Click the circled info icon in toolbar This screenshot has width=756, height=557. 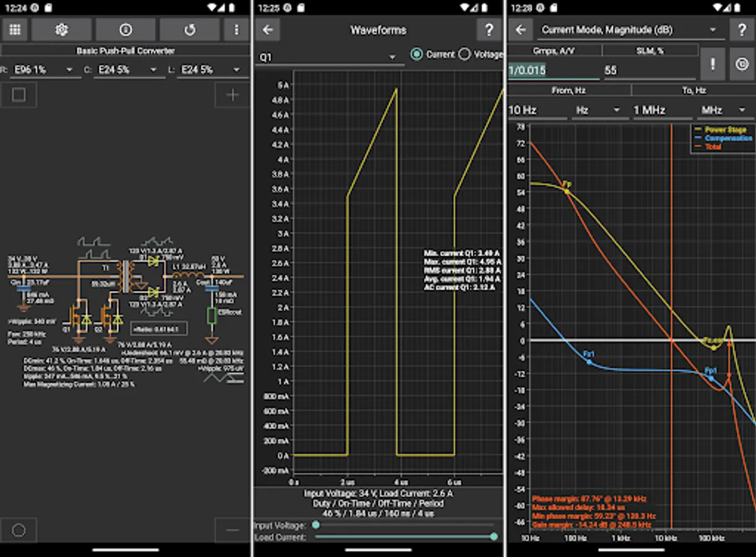[x=126, y=30]
